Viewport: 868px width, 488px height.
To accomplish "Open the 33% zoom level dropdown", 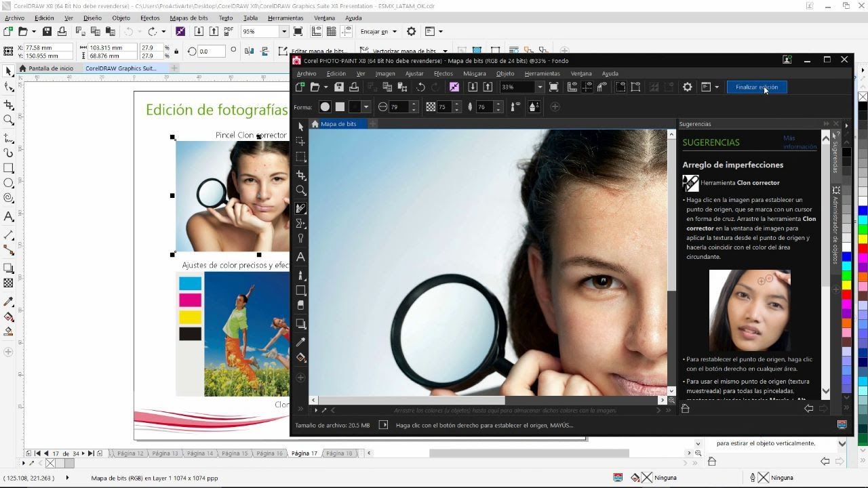I will point(540,87).
